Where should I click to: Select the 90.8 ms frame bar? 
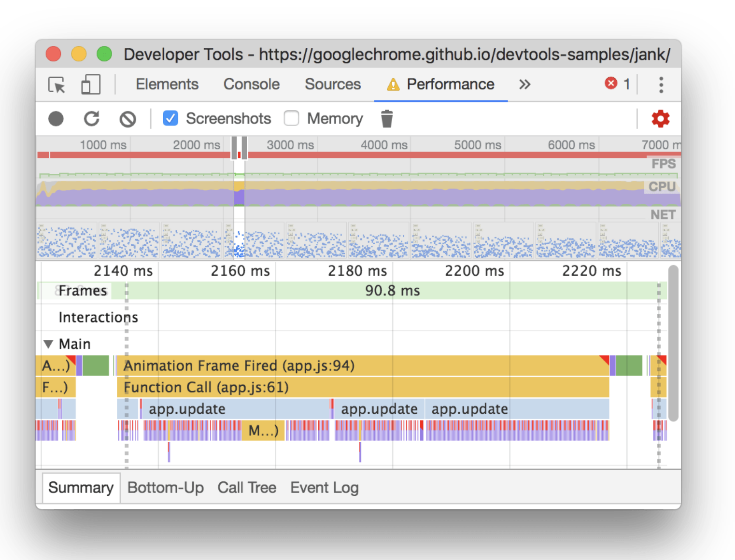[x=393, y=291]
